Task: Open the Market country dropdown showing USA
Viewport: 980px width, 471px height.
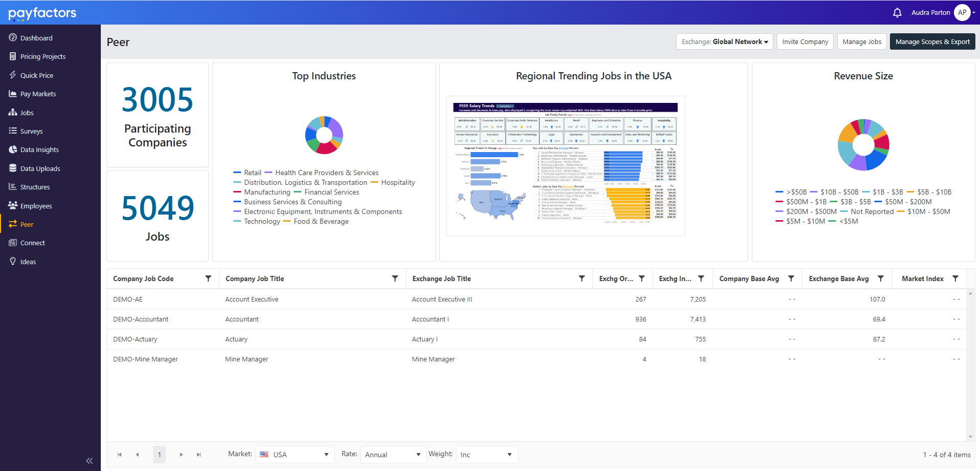Action: (x=294, y=454)
